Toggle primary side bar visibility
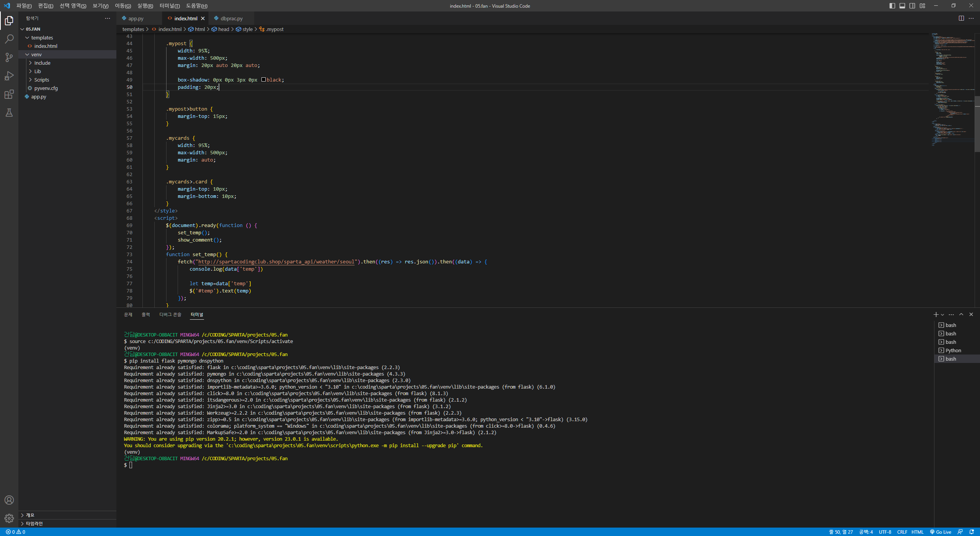The width and height of the screenshot is (980, 536). pyautogui.click(x=892, y=6)
